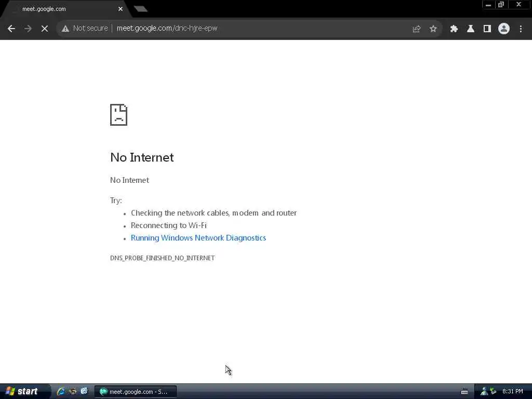Go back to the previous page

(x=11, y=29)
